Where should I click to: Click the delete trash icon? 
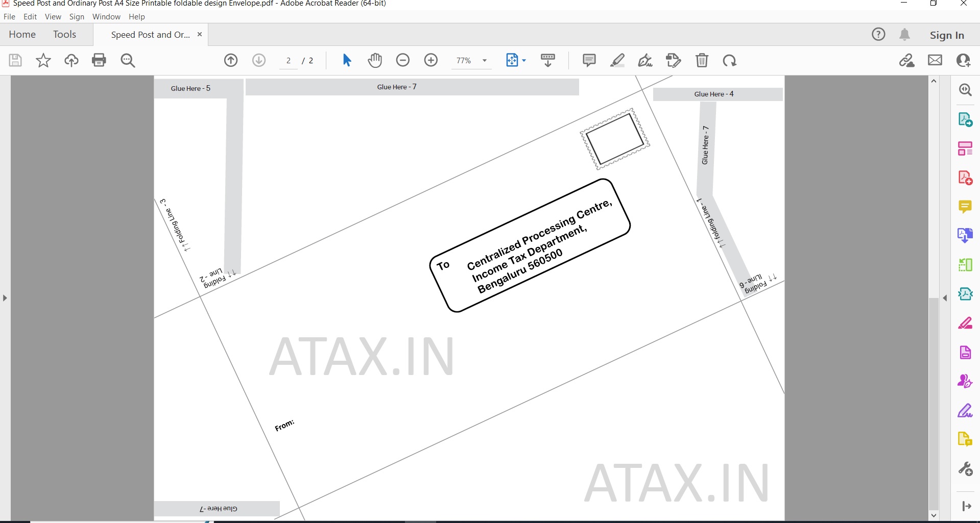pos(702,60)
